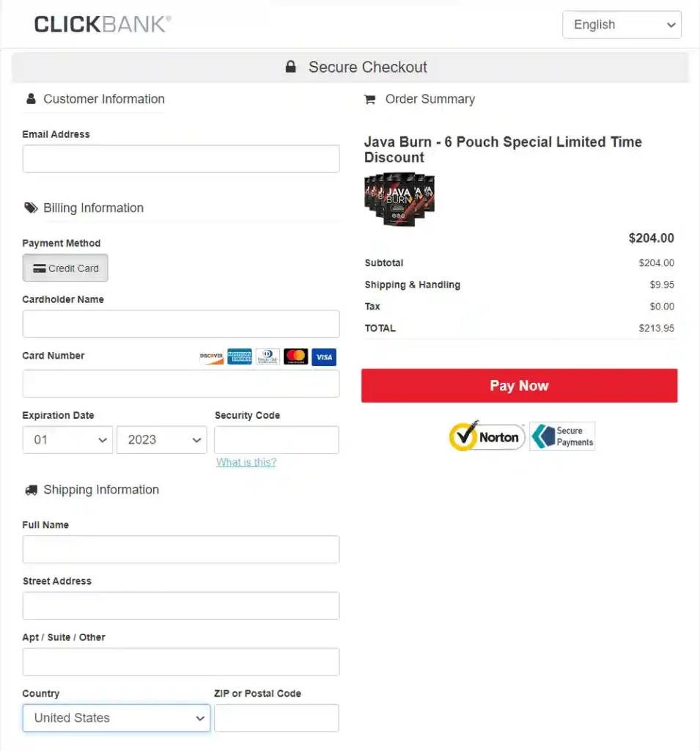Open the expiration year dropdown

point(161,440)
